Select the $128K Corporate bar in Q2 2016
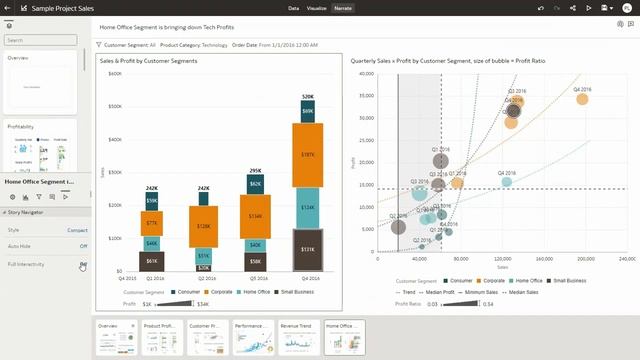Image resolution: width=640 pixels, height=360 pixels. pos(203,227)
